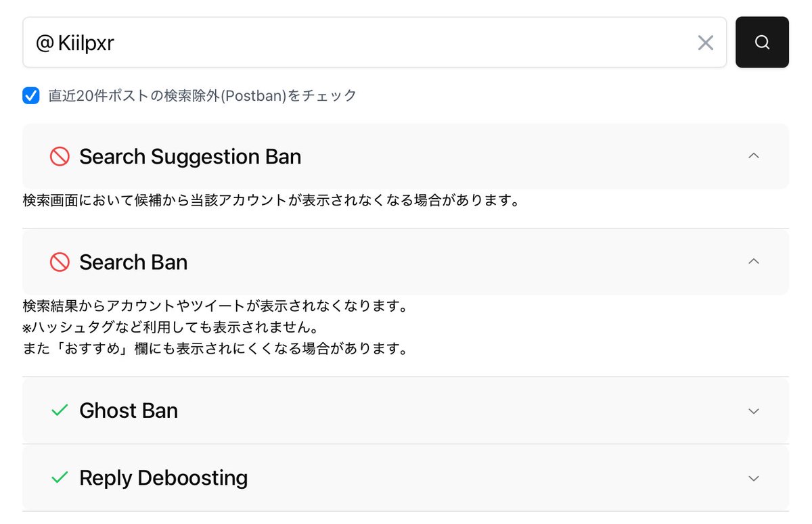812x524 pixels.
Task: Click the @ symbol in the search box
Action: tap(44, 43)
